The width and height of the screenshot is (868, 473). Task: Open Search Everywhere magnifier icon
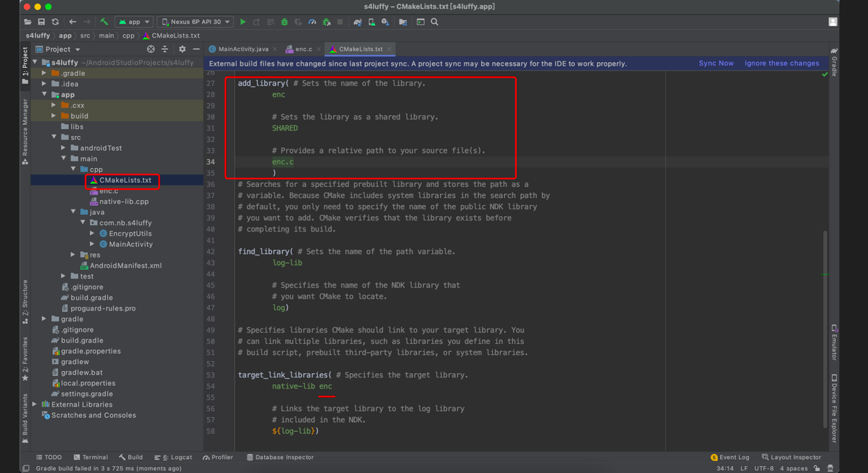tap(434, 22)
